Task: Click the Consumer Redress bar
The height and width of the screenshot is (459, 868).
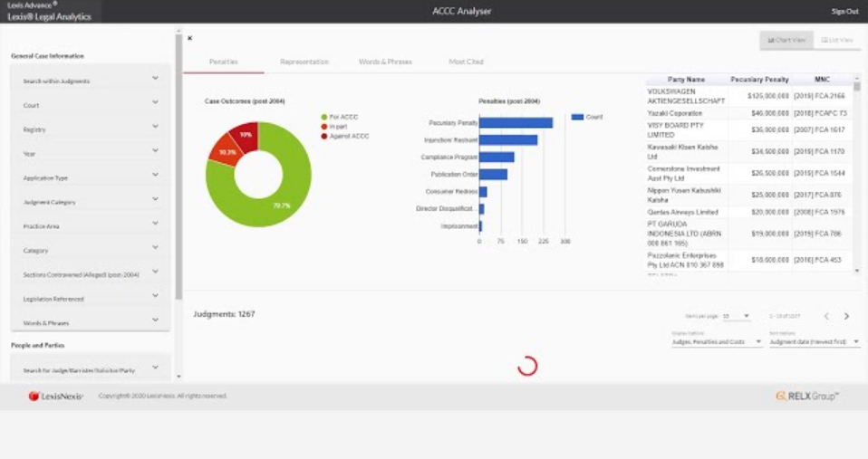Action: pos(483,191)
